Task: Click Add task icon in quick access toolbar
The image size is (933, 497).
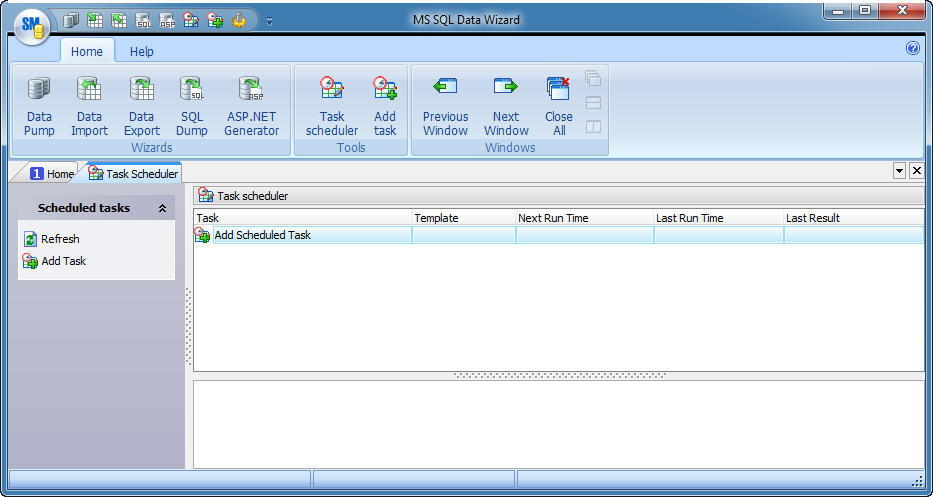Action: point(215,20)
